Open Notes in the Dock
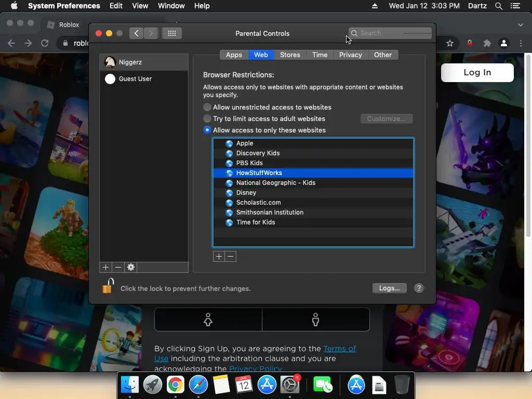532x399 pixels. coord(221,385)
